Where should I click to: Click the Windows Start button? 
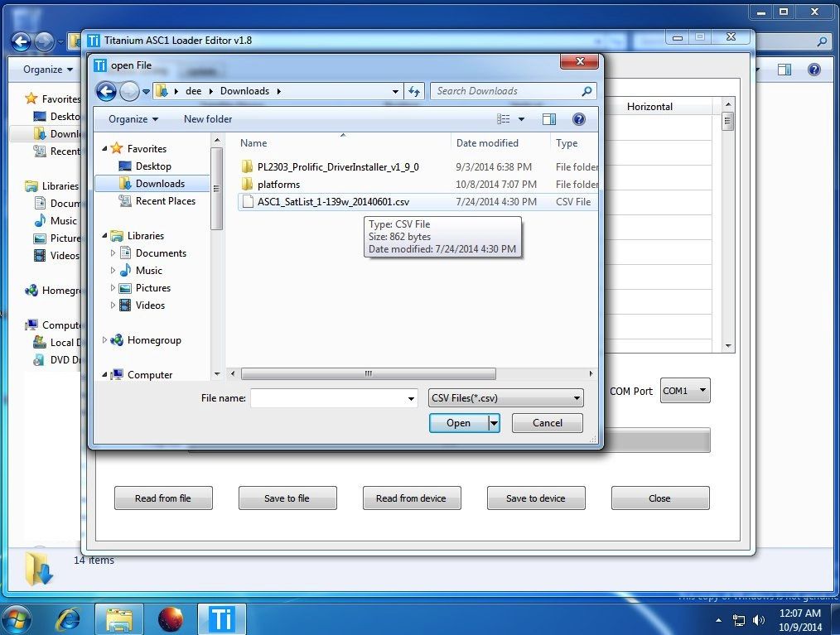pyautogui.click(x=17, y=619)
